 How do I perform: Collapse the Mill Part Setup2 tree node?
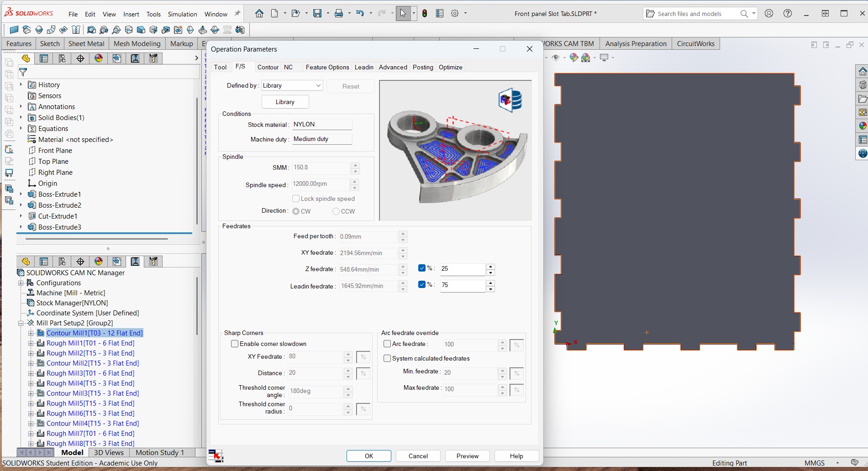[x=21, y=323]
